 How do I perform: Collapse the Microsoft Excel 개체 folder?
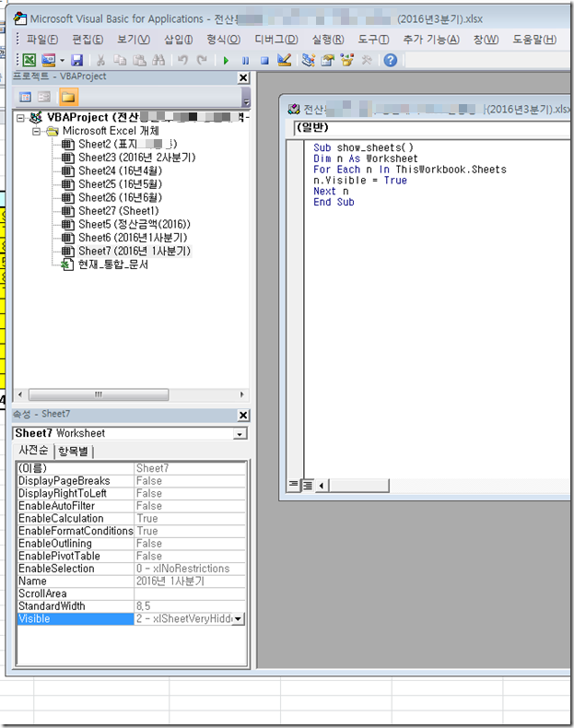(36, 132)
